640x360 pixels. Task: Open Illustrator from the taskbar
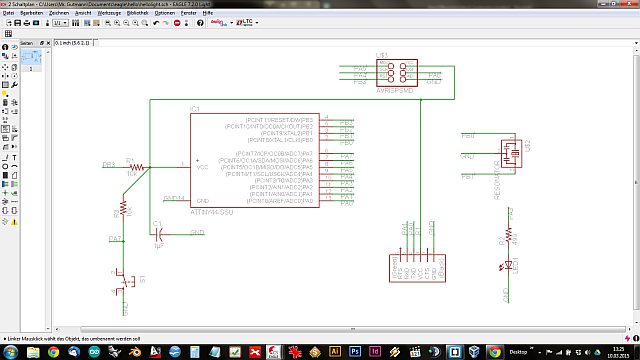(335, 351)
